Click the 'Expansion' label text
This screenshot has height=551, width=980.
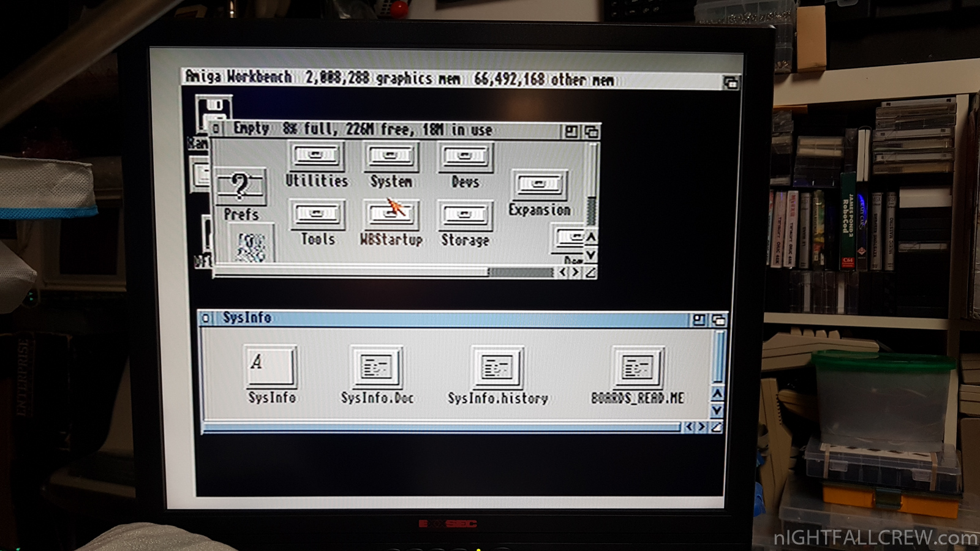point(539,209)
